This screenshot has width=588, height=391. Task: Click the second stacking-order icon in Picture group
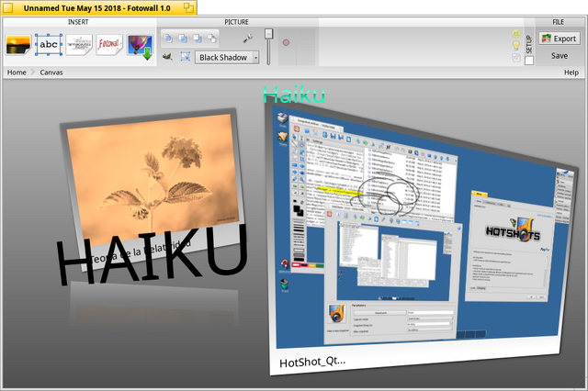183,39
